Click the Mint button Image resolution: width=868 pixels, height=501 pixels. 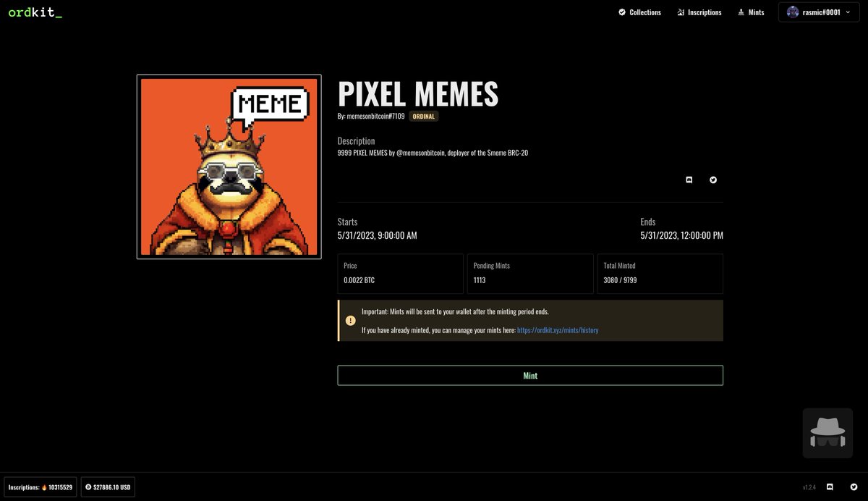pyautogui.click(x=530, y=376)
